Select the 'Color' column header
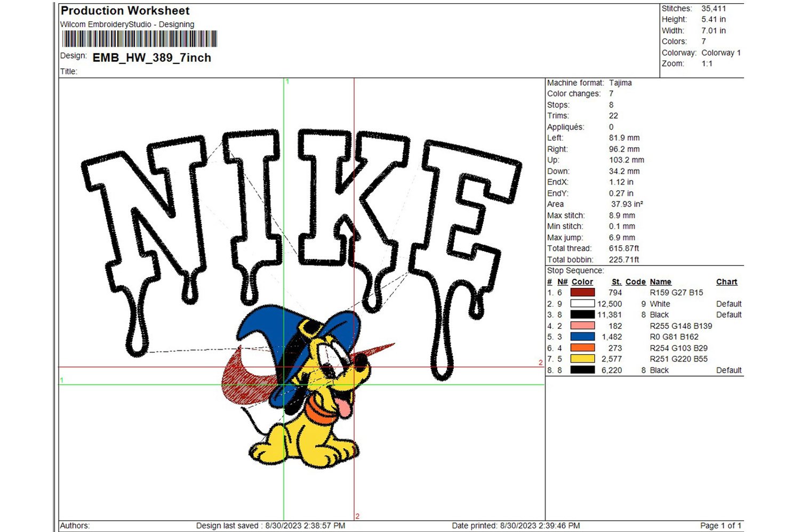This screenshot has width=800, height=532. click(x=582, y=282)
